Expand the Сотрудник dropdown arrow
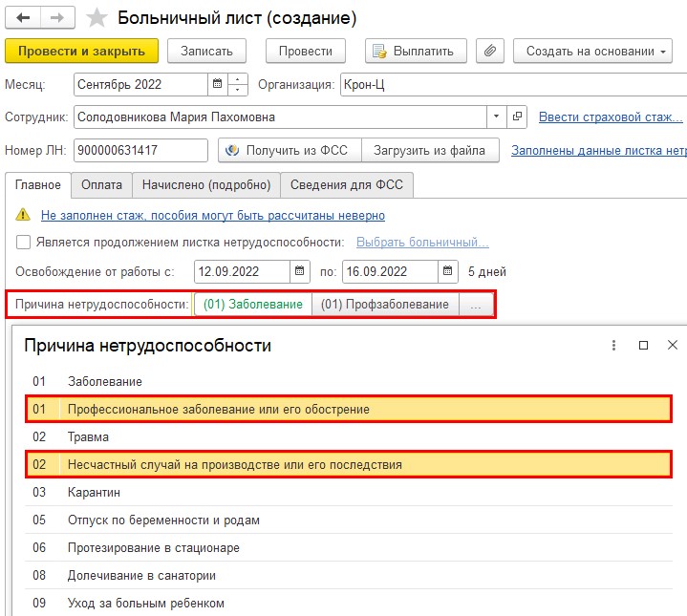Image resolution: width=687 pixels, height=616 pixels. tap(496, 117)
